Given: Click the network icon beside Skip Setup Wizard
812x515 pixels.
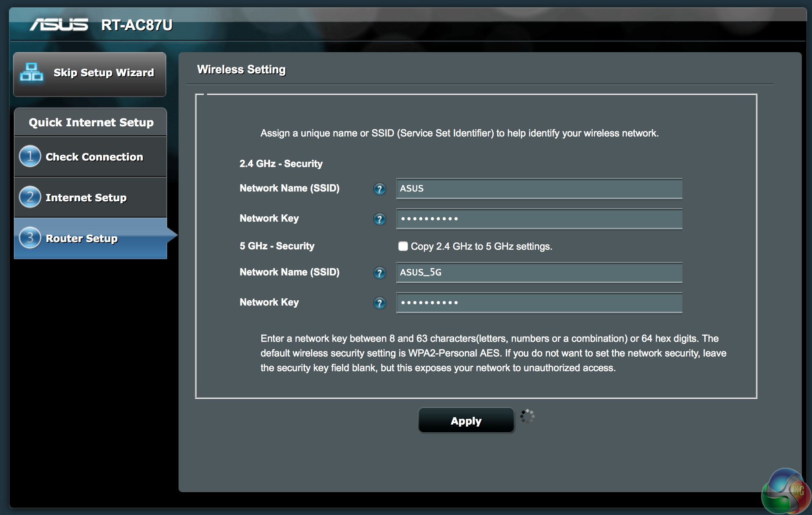Looking at the screenshot, I should coord(31,72).
